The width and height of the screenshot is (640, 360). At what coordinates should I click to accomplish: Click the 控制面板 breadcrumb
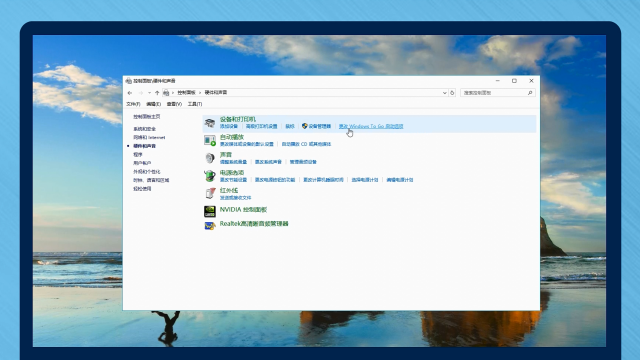187,93
